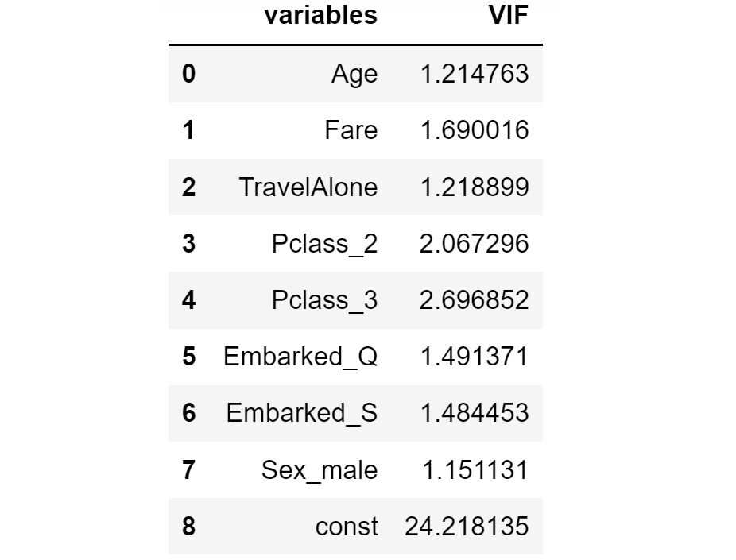Select VIF value 1.151131
Screen dimensions: 736x560
point(474,470)
